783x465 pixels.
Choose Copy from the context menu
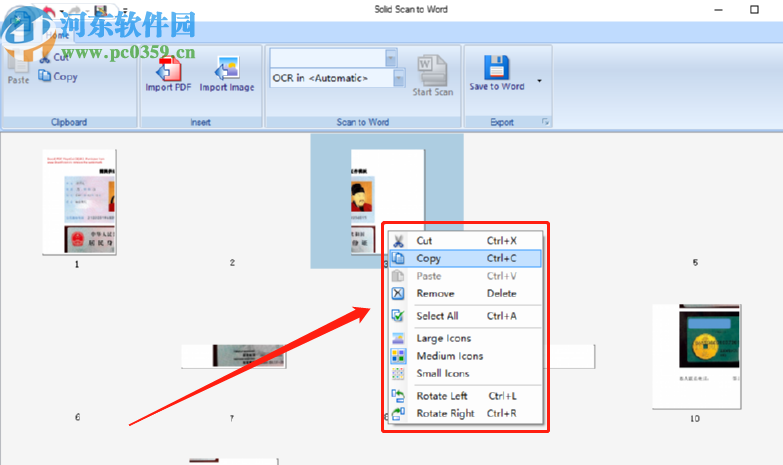(x=465, y=258)
